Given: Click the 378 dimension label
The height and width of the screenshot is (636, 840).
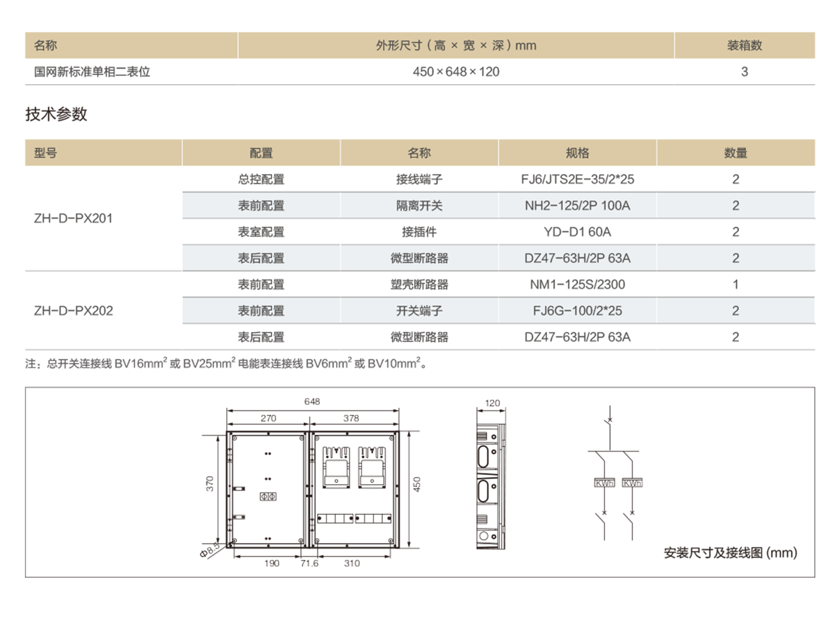Looking at the screenshot, I should pos(351,418).
